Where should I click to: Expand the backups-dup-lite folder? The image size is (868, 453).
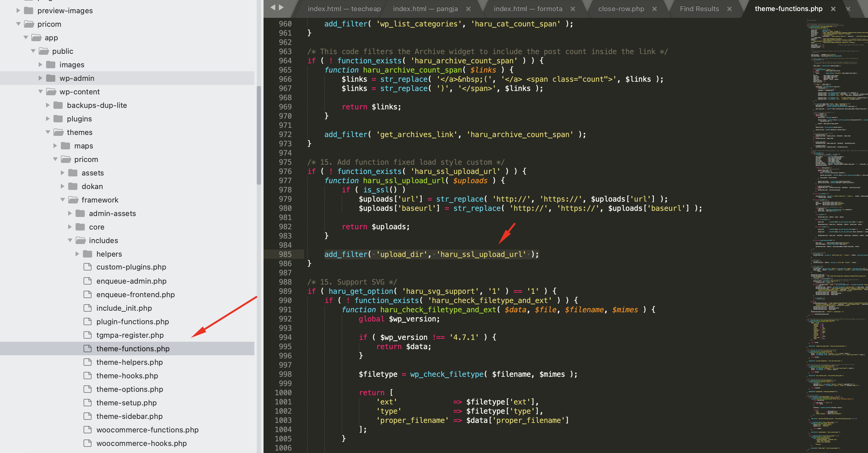tap(48, 105)
